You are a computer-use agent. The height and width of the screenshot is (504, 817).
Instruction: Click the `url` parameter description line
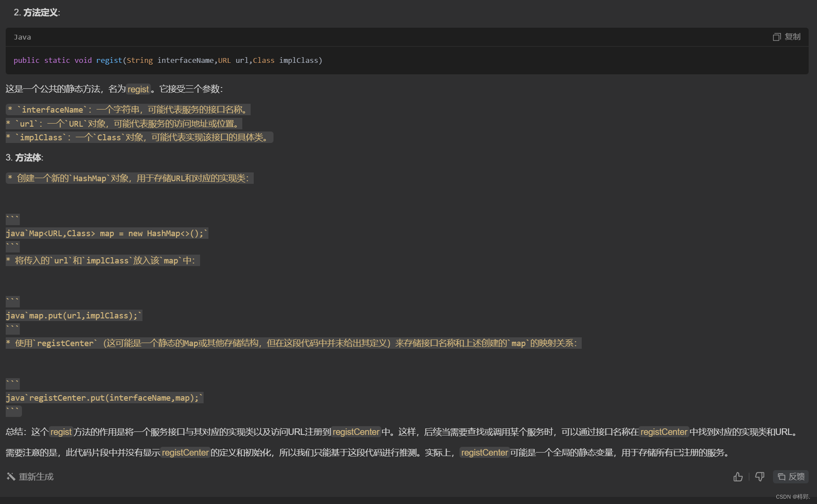(x=124, y=124)
